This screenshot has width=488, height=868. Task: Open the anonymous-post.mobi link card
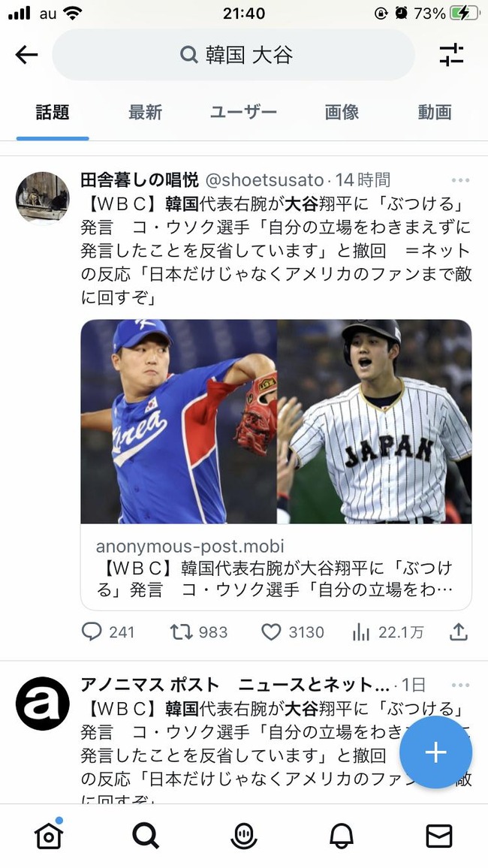pos(276,567)
